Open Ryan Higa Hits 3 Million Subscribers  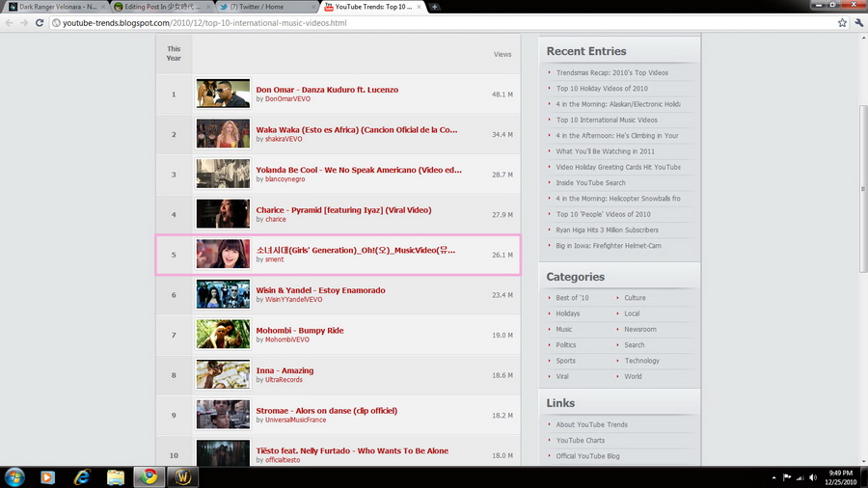pyautogui.click(x=607, y=230)
